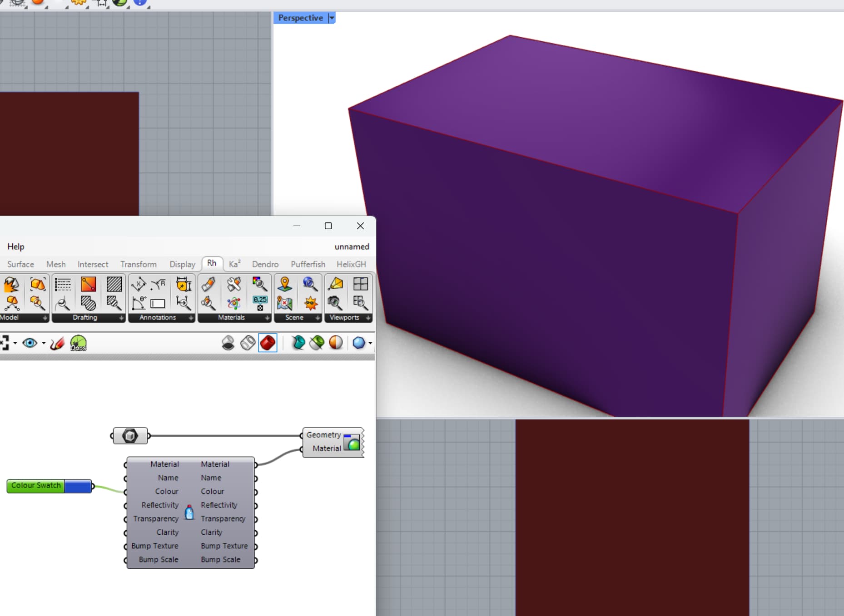
Task: Click the Colour Swatch label
Action: point(36,485)
